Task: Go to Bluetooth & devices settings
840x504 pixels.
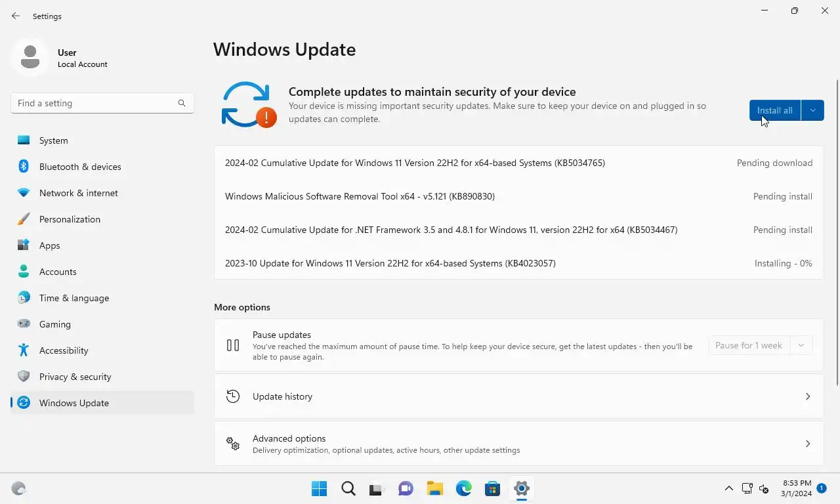Action: pyautogui.click(x=102, y=167)
